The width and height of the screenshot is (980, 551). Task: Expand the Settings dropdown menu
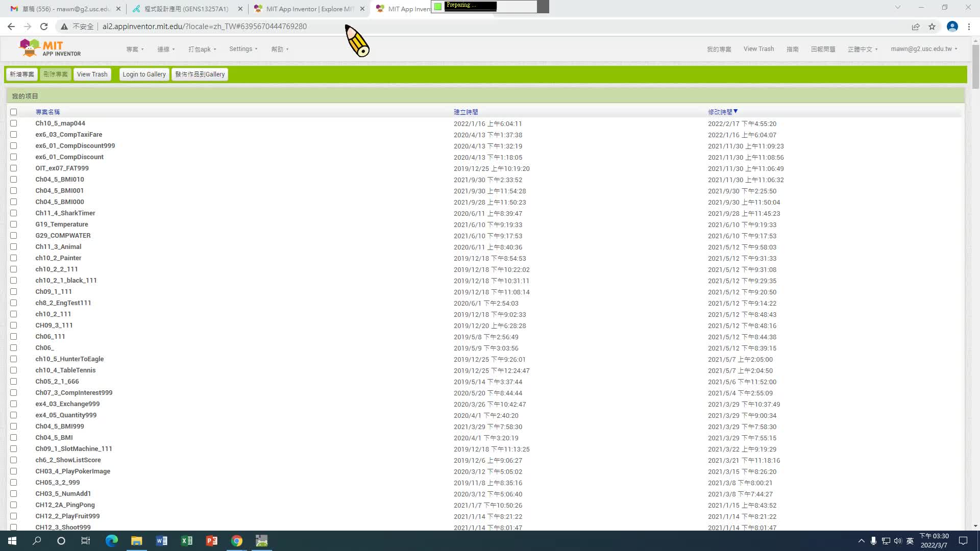[243, 49]
